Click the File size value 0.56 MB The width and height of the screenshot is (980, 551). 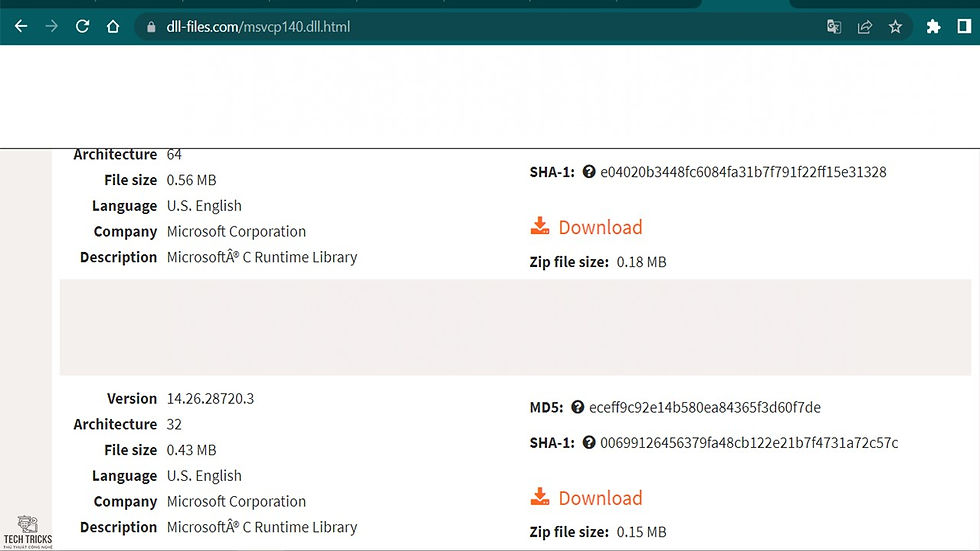191,180
